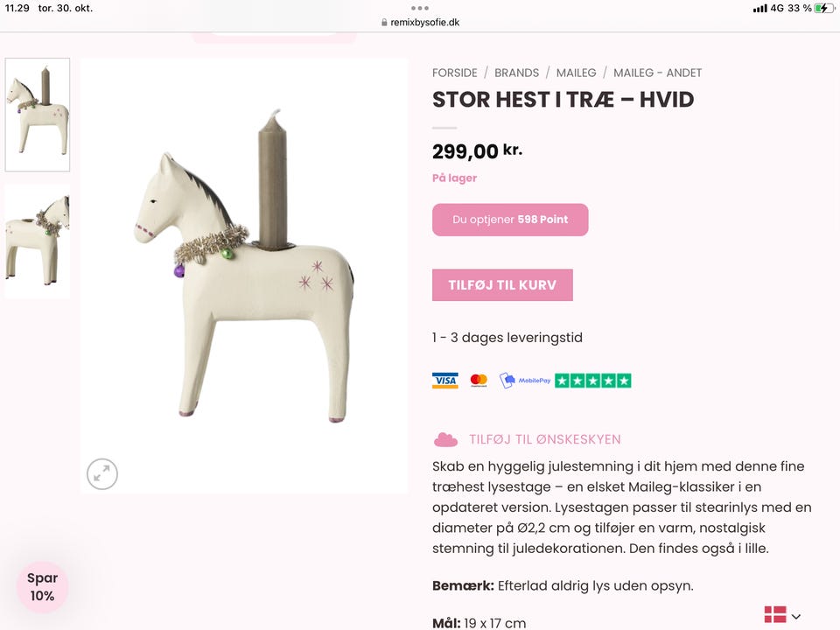This screenshot has width=840, height=630.
Task: Open the MAILEG - ANDET breadcrumb
Action: click(657, 73)
